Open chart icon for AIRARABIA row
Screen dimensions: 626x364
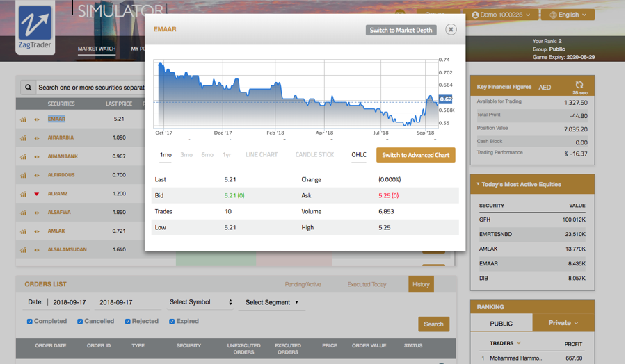[24, 138]
